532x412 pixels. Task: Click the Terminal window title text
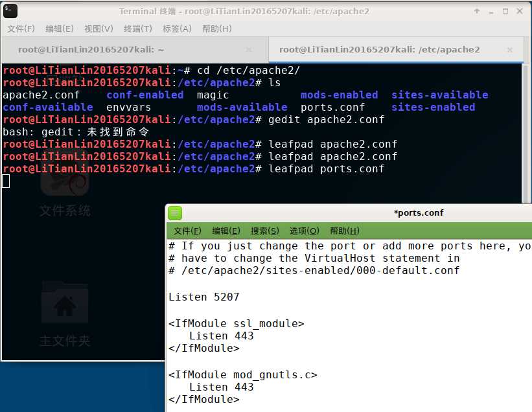tap(244, 11)
